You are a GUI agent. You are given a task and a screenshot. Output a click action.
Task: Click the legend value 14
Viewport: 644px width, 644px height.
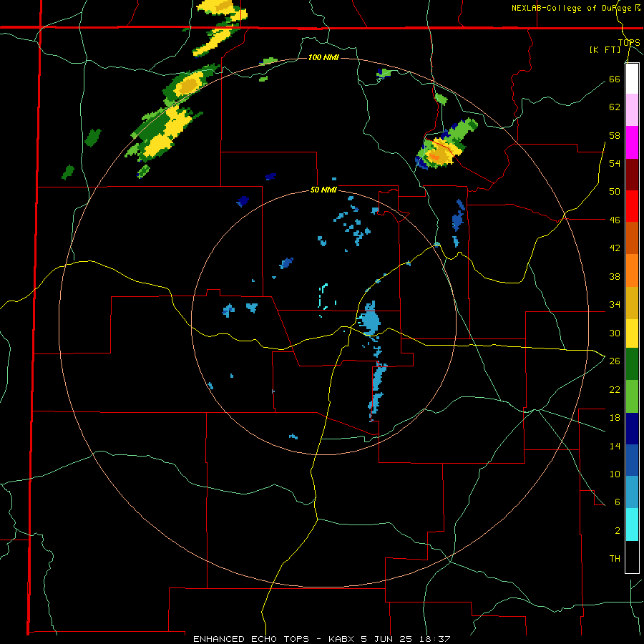click(615, 446)
